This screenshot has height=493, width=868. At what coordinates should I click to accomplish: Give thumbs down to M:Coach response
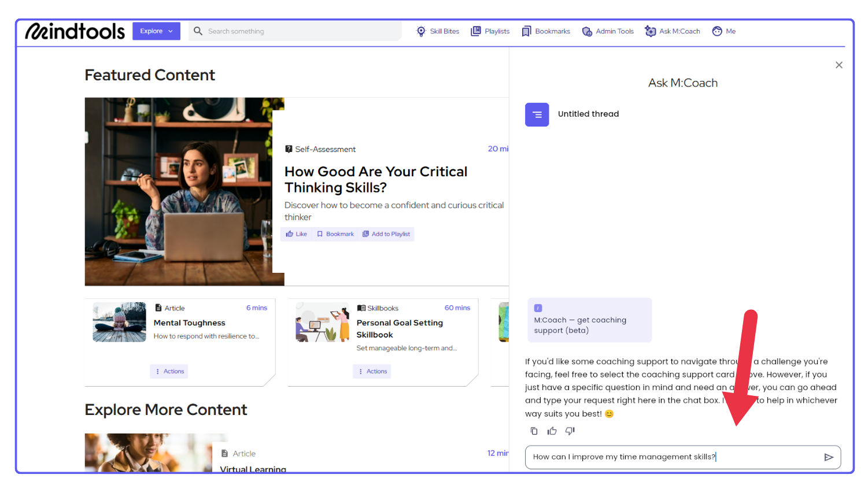click(570, 431)
